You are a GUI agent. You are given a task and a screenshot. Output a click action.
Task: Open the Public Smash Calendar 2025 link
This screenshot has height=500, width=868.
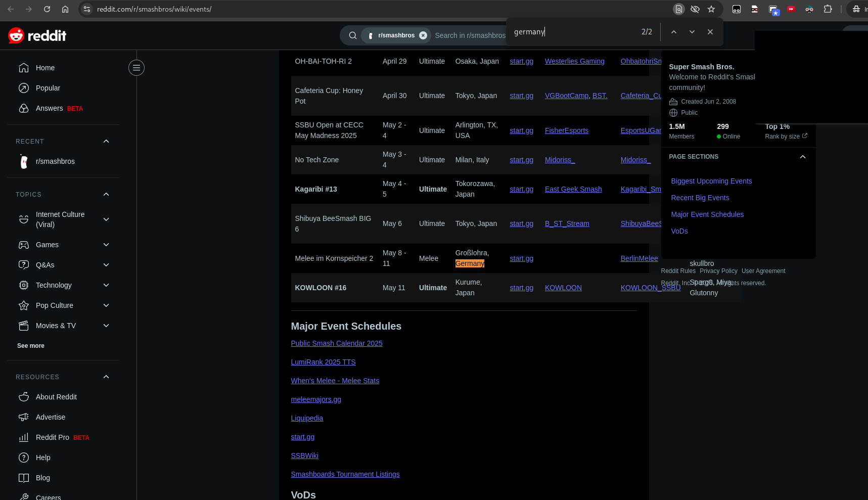coord(336,343)
